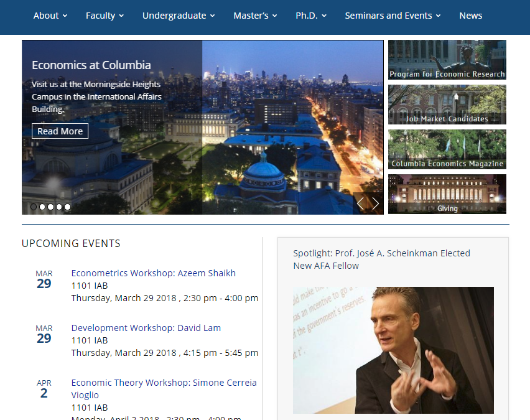The height and width of the screenshot is (420, 530).
Task: Expand the Undergraduate menu chevron
Action: [212, 16]
